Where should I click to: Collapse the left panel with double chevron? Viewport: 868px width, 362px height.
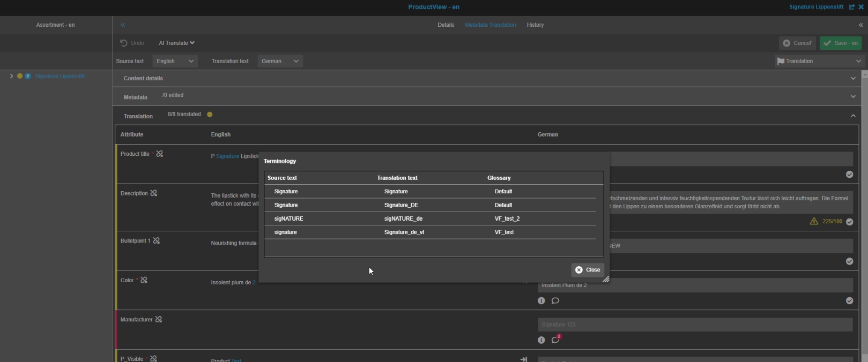(x=123, y=25)
